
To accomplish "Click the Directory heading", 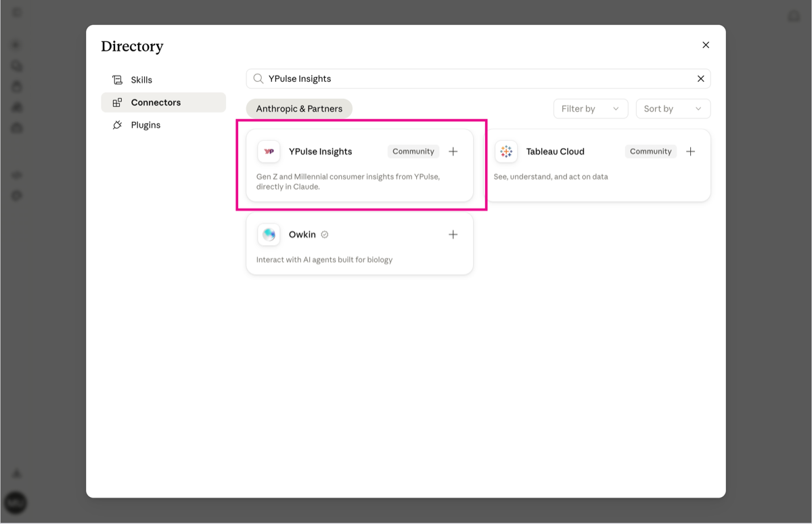I will click(x=132, y=46).
